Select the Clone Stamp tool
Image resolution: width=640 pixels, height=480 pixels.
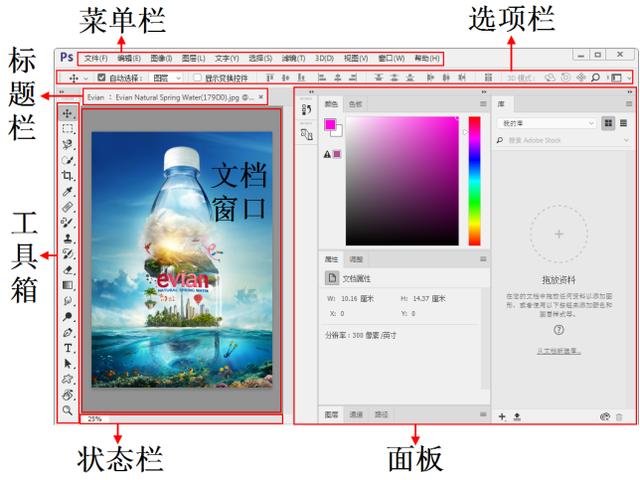pos(67,238)
